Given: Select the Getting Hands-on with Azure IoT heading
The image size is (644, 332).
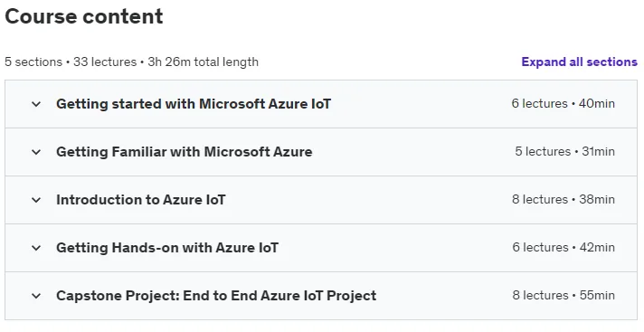Looking at the screenshot, I should click(167, 248).
